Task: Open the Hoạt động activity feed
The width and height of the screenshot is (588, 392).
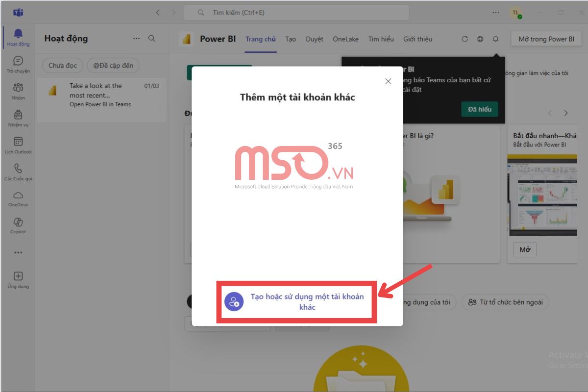Action: point(18,37)
